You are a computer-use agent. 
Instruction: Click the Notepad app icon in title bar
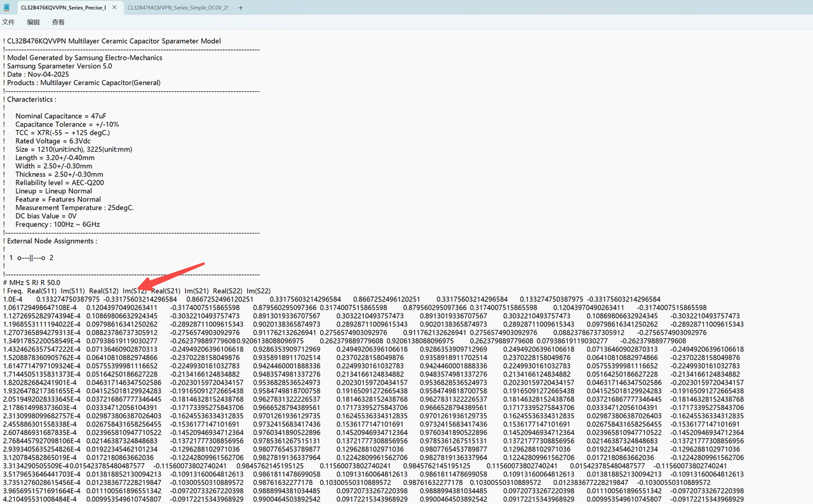click(6, 8)
